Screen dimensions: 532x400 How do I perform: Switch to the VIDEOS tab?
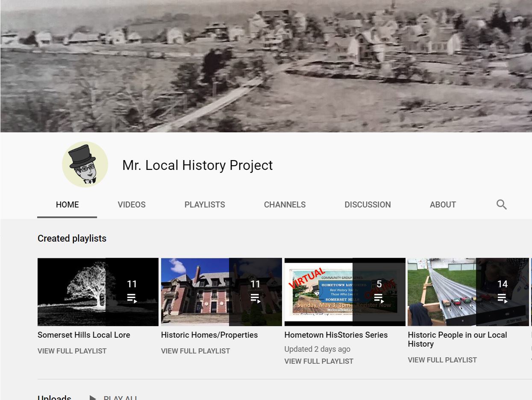point(131,204)
